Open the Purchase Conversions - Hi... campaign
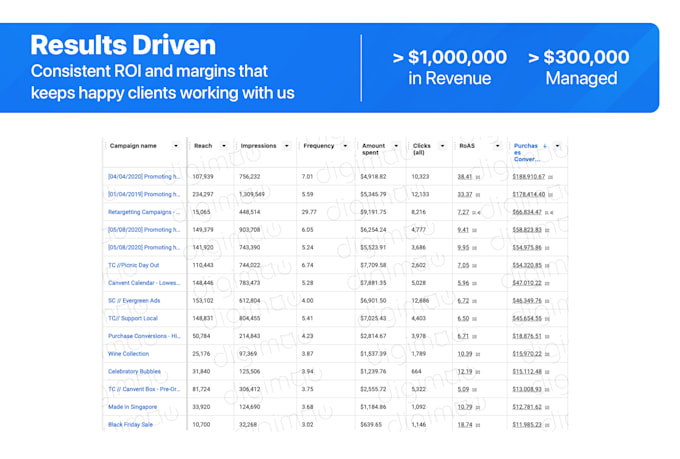This screenshot has height=459, width=680. pyautogui.click(x=144, y=336)
